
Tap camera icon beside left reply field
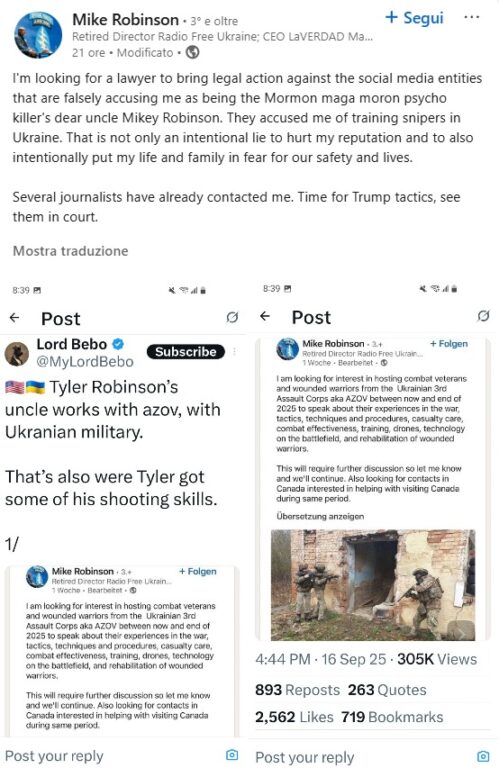point(232,755)
